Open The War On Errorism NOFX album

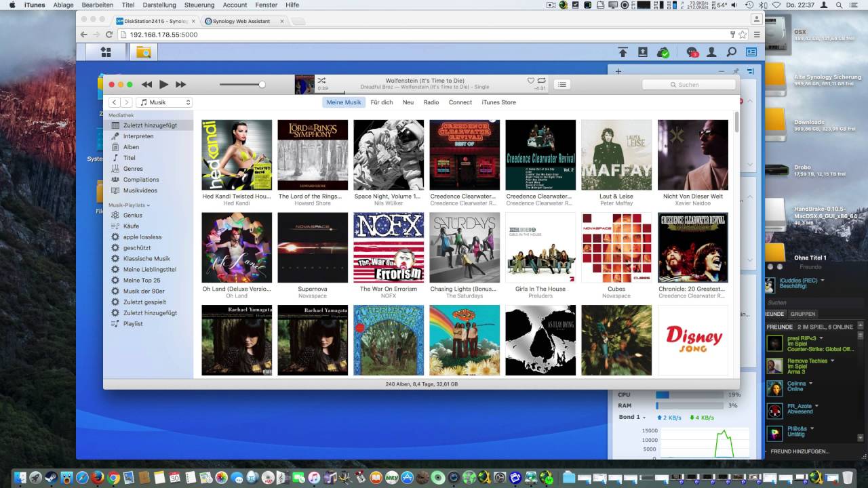[x=389, y=247]
